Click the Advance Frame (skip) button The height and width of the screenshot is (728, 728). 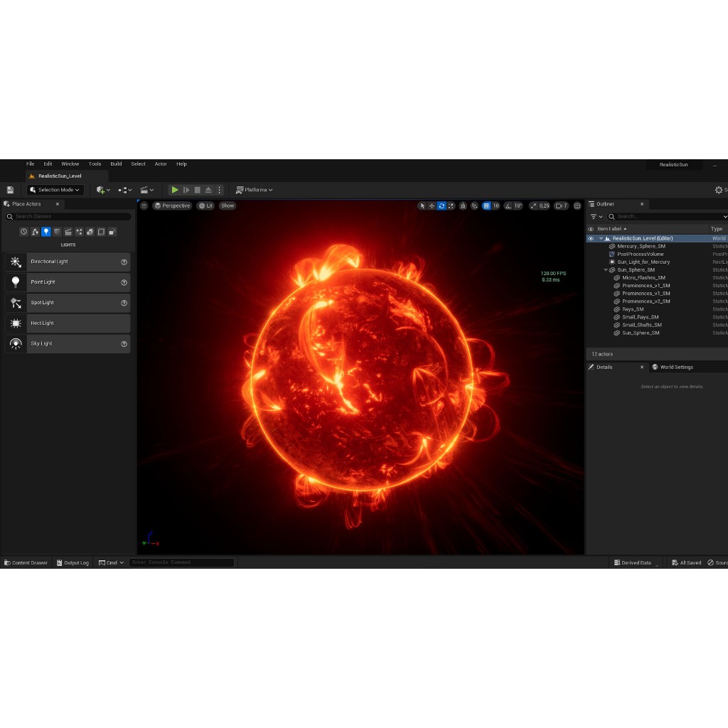pyautogui.click(x=186, y=190)
